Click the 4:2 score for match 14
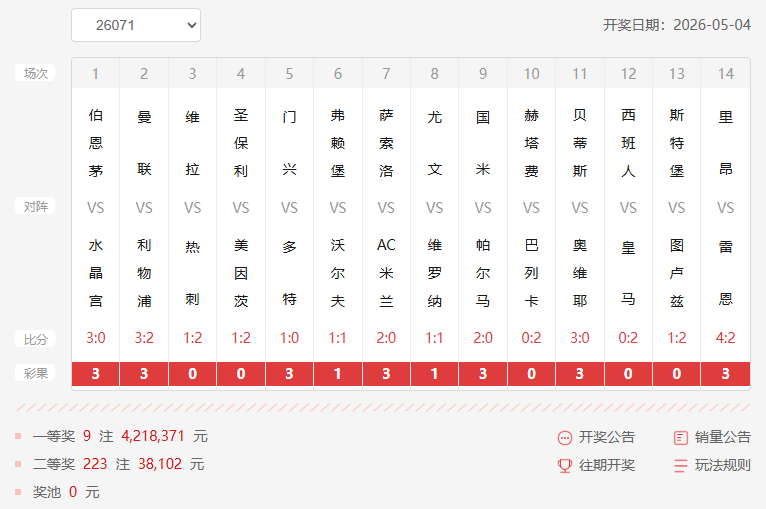Screen dimensions: 766x509 coord(725,338)
